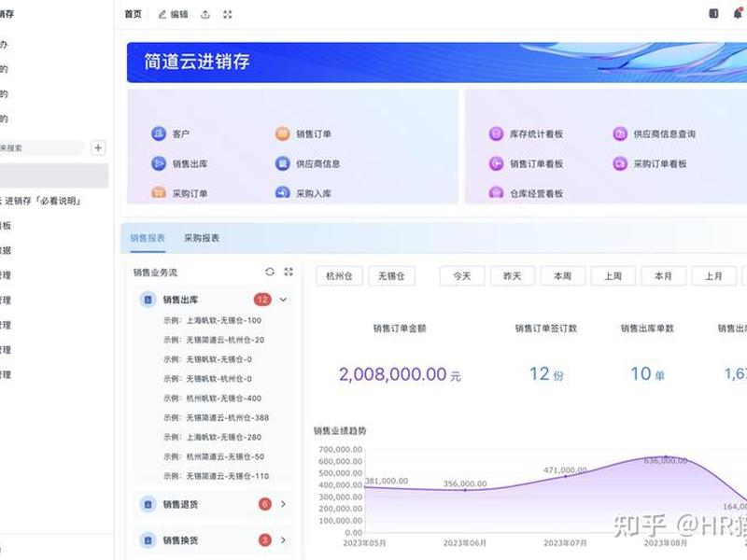
Task: Go to the 首页 tab
Action: click(x=134, y=14)
